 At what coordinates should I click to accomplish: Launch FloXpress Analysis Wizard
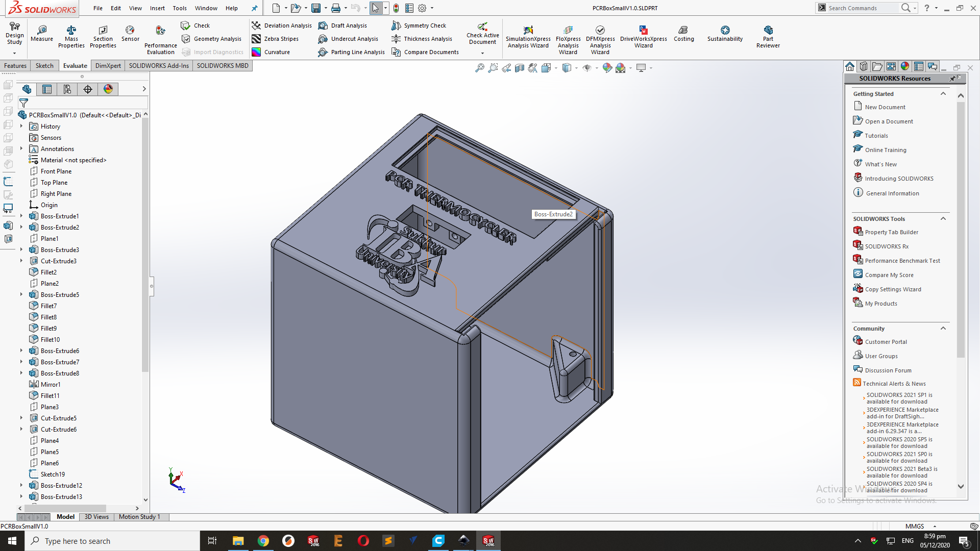(568, 40)
